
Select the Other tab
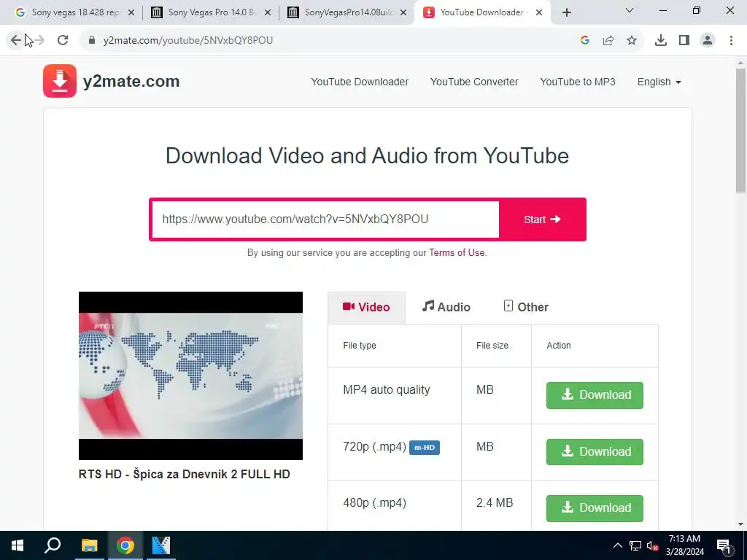526,307
